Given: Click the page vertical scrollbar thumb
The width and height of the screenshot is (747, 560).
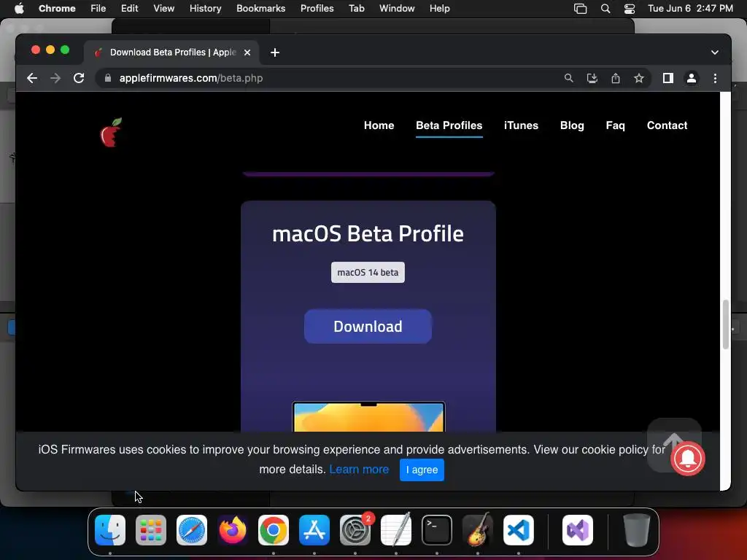Looking at the screenshot, I should pos(726,324).
